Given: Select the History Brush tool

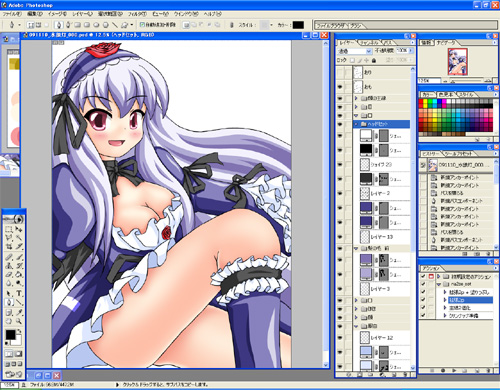Looking at the screenshot, I should [x=19, y=266].
